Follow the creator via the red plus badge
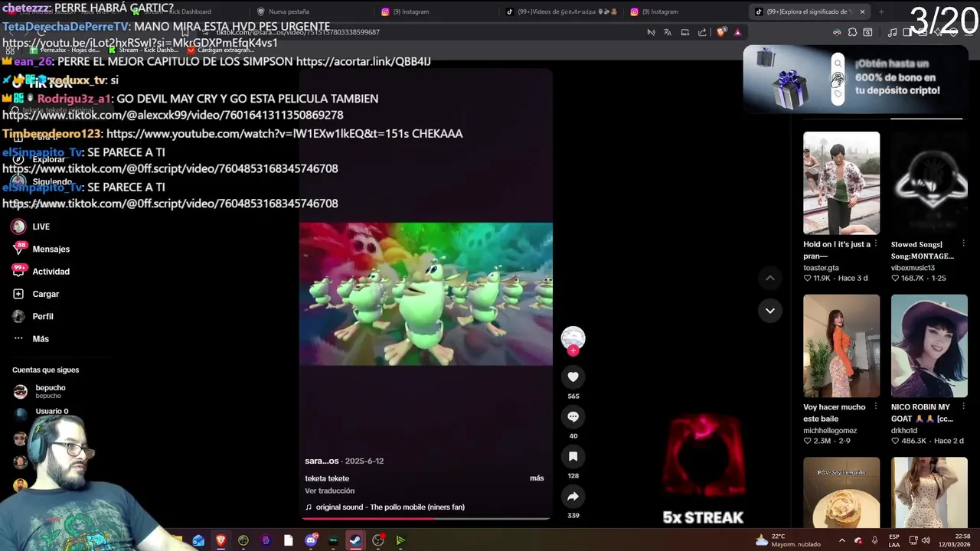 pyautogui.click(x=573, y=350)
